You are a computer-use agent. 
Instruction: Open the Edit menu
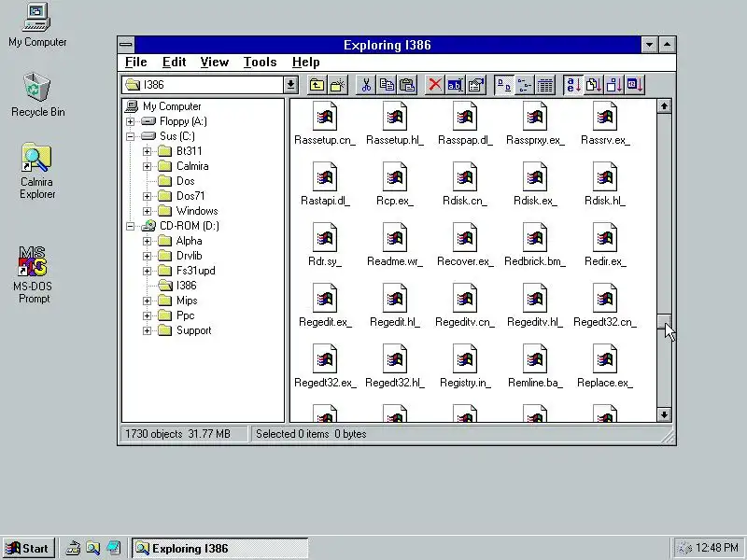tap(174, 62)
